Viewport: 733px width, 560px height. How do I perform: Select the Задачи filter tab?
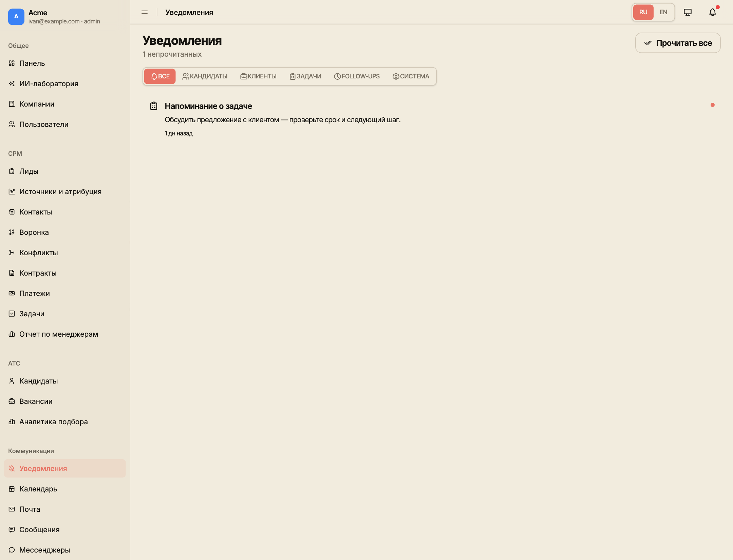tap(305, 76)
